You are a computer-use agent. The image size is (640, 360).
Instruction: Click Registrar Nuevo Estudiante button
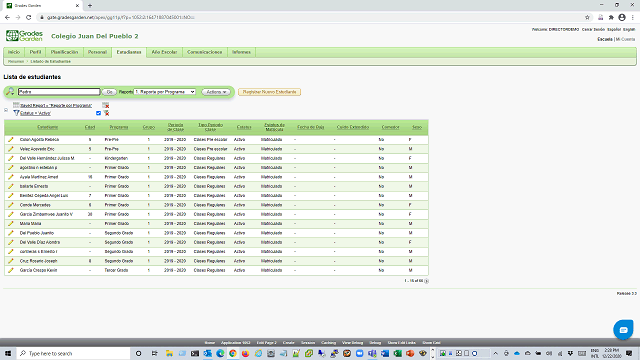click(x=269, y=92)
